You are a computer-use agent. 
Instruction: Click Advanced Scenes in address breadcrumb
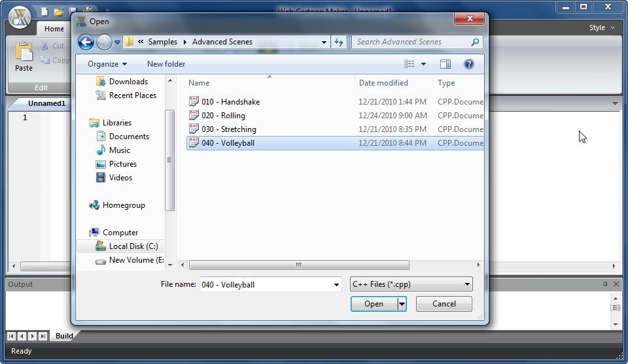222,42
